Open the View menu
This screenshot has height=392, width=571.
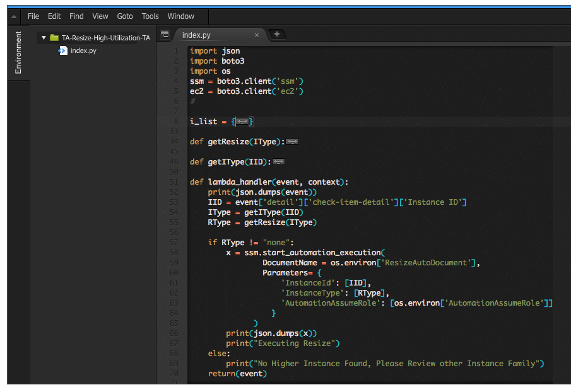pos(100,16)
